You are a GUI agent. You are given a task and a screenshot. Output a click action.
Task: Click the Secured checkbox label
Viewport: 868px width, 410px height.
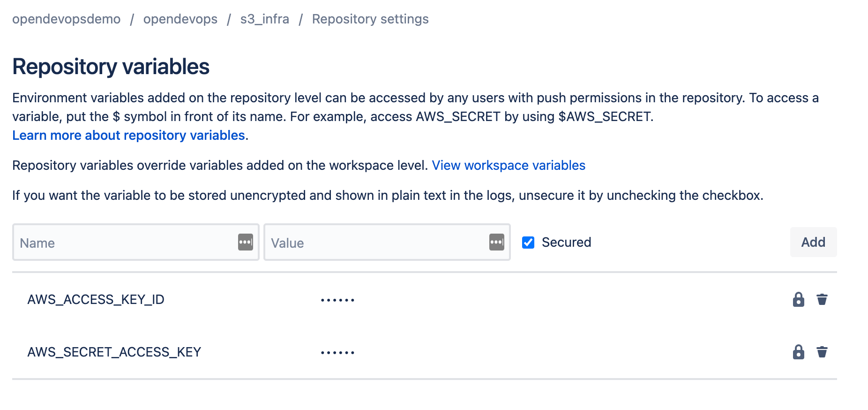[x=566, y=243]
